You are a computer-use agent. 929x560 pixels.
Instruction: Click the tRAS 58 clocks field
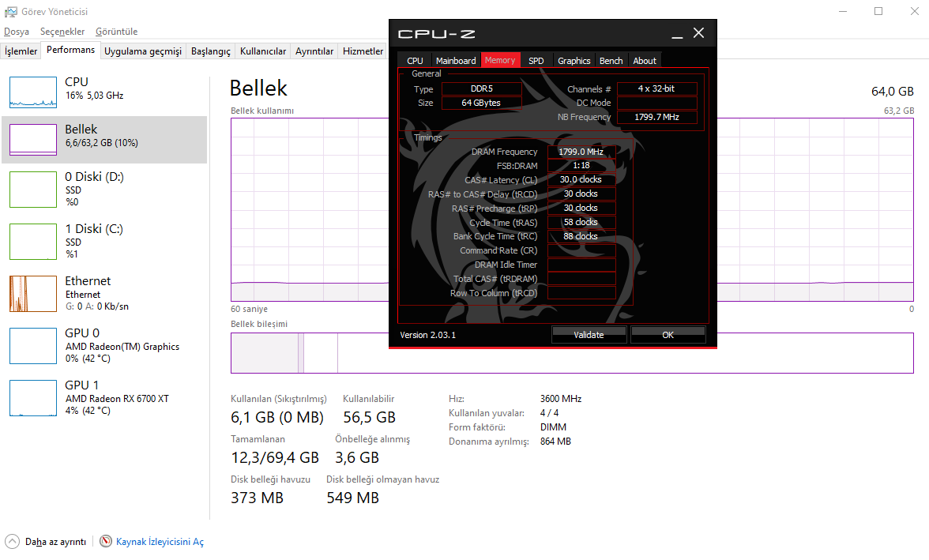click(581, 222)
